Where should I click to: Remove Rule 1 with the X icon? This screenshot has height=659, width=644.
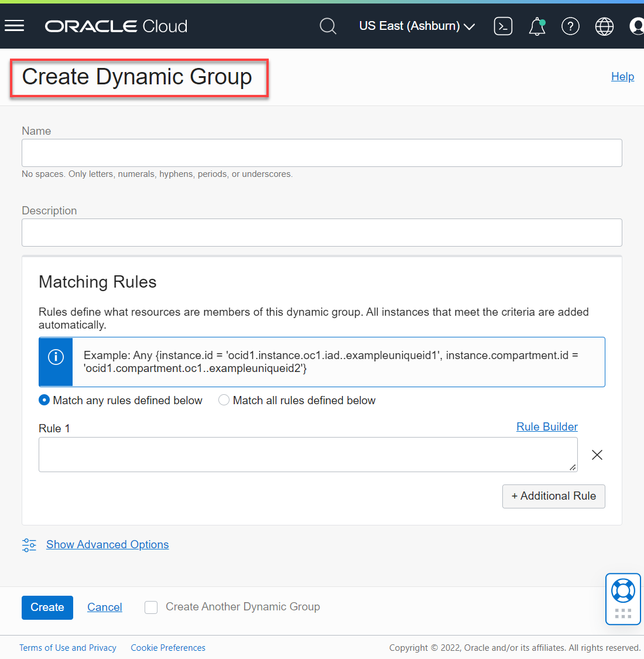pos(597,455)
